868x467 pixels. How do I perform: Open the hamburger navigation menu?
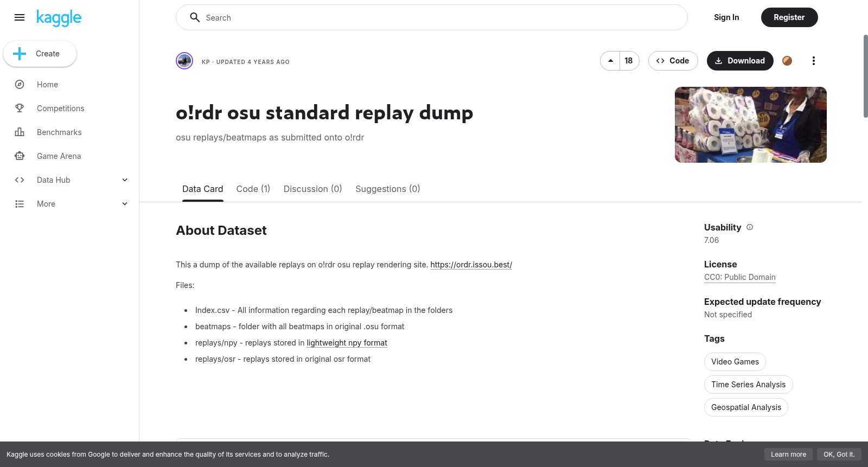[20, 17]
